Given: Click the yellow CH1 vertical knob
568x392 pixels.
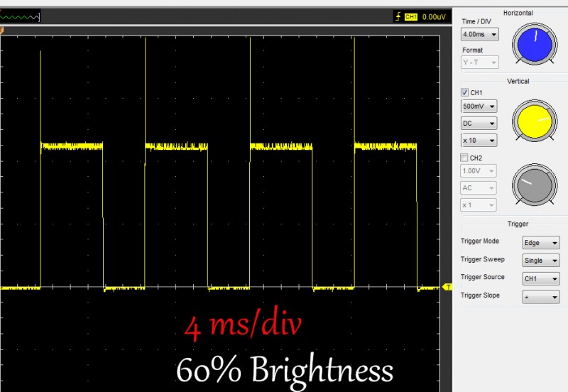Looking at the screenshot, I should (x=535, y=121).
